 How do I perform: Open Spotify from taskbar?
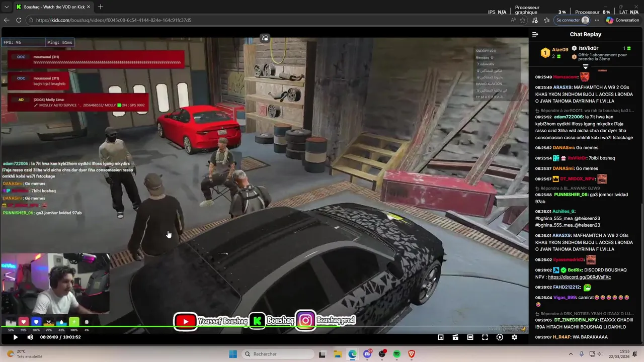[x=397, y=354]
